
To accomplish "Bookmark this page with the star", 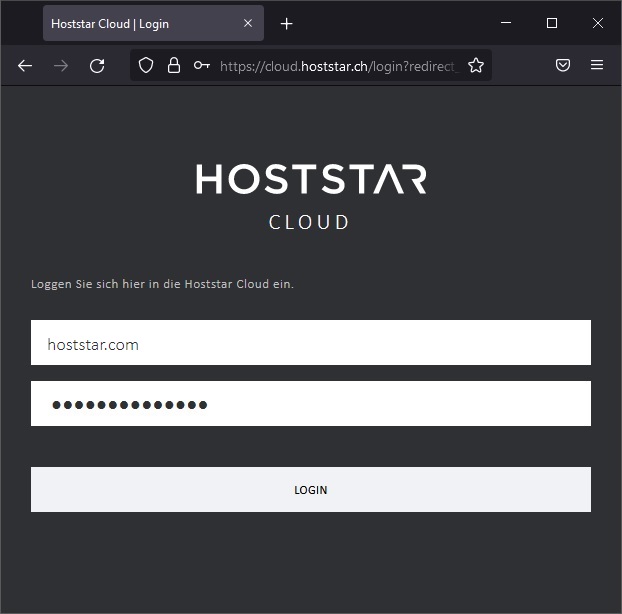I will [x=476, y=65].
